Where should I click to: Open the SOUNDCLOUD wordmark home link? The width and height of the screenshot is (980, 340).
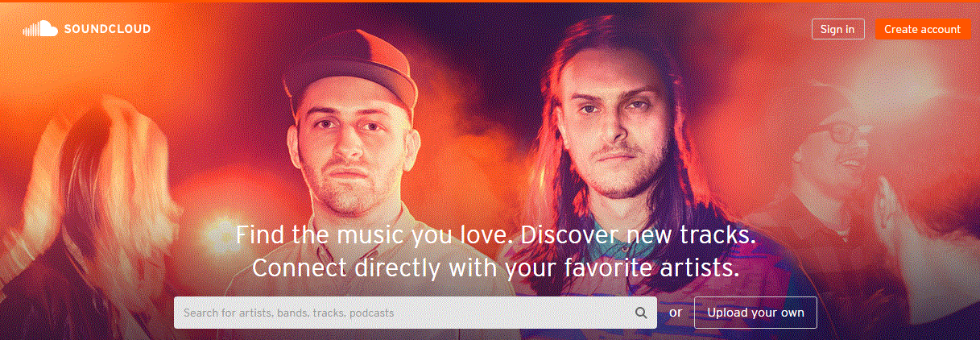(x=105, y=30)
